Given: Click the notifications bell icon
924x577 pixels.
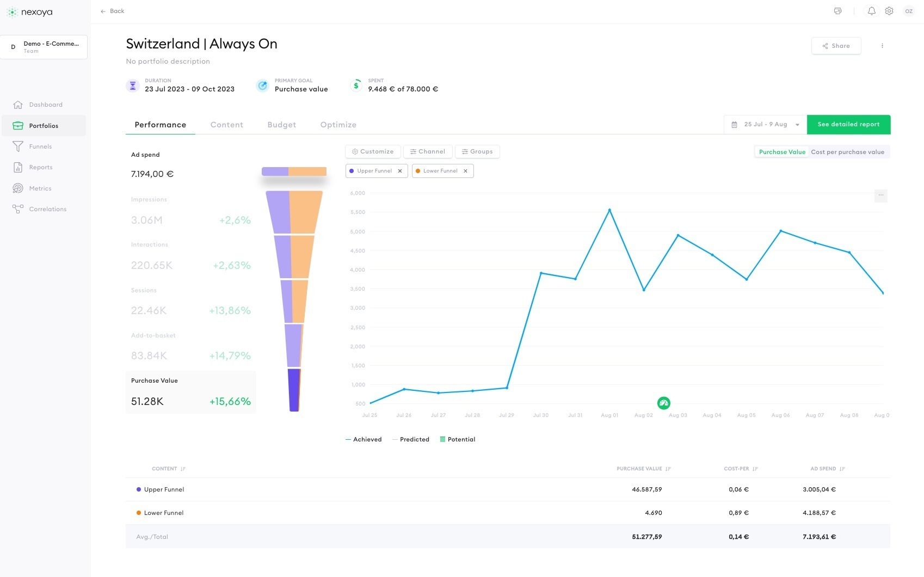Looking at the screenshot, I should pyautogui.click(x=871, y=11).
